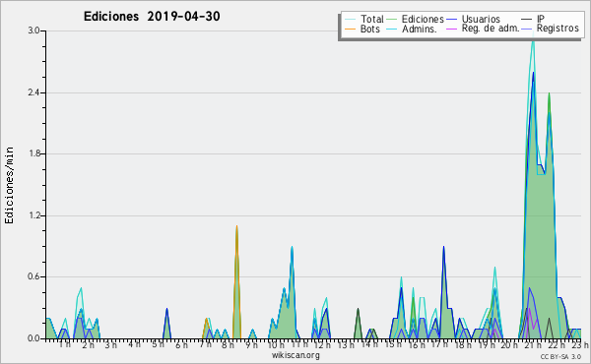The height and width of the screenshot is (364, 591).
Task: Click the '9 h' x-axis label
Action: tap(252, 344)
